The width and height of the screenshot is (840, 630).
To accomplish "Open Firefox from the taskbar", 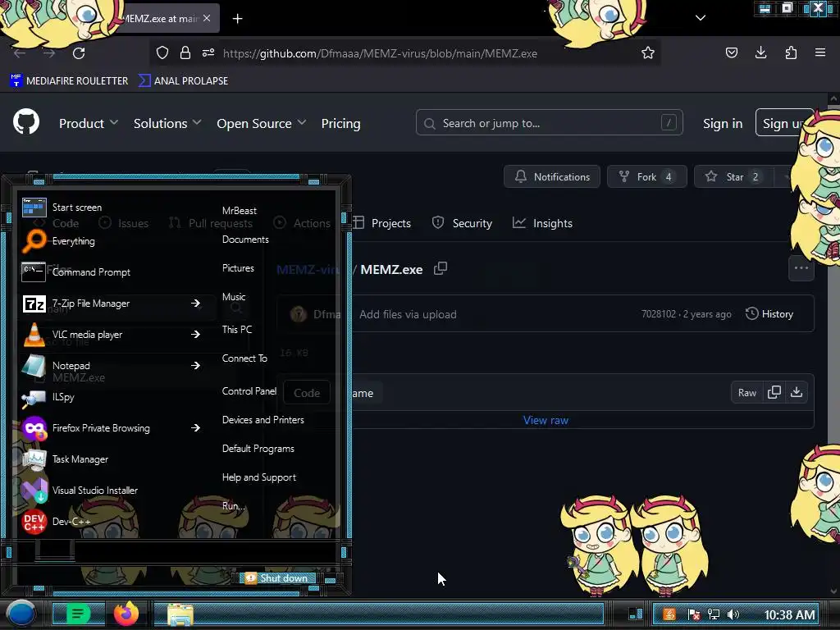I will coord(126,614).
